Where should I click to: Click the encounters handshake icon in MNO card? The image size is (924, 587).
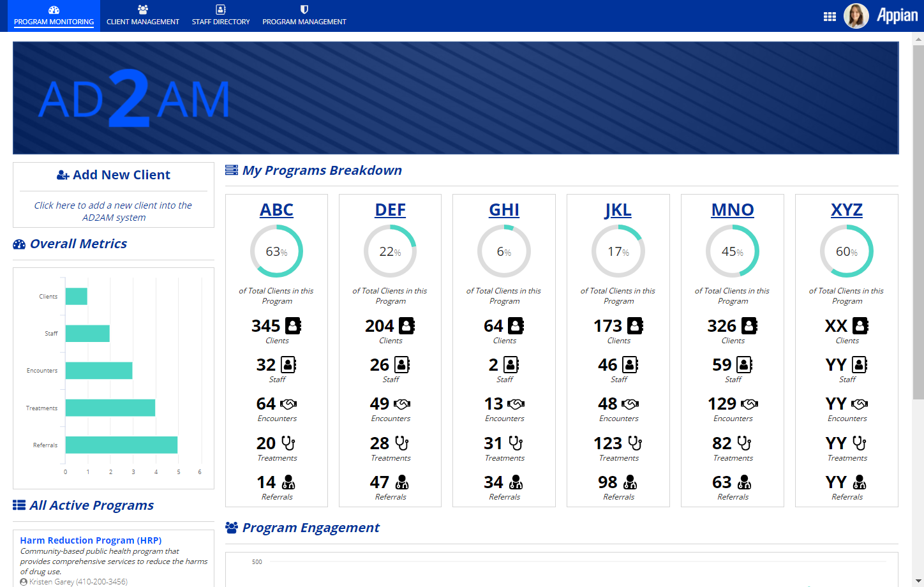(x=749, y=404)
